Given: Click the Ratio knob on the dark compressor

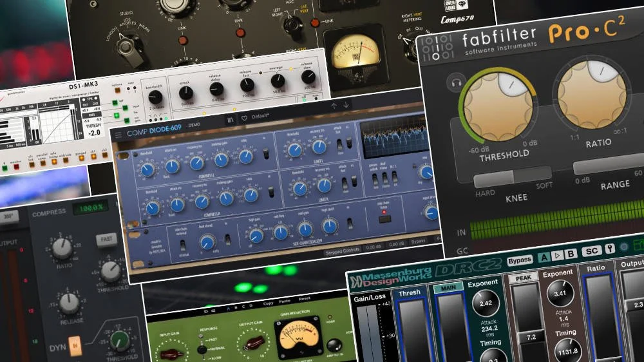Looking at the screenshot, I should coord(62,249).
